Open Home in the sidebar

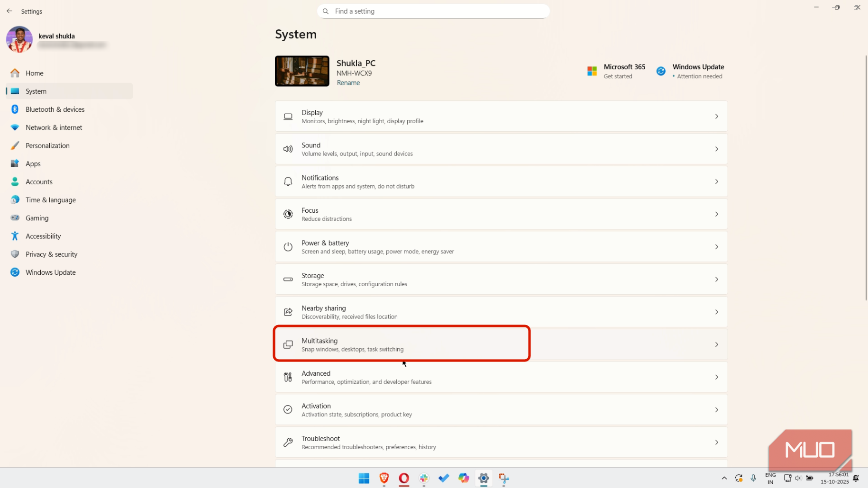click(x=69, y=73)
